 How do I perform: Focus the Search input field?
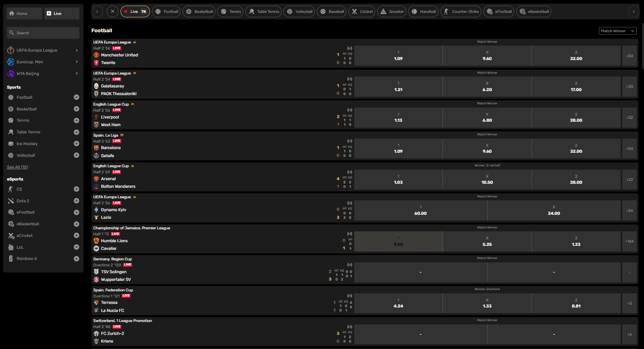tap(43, 33)
